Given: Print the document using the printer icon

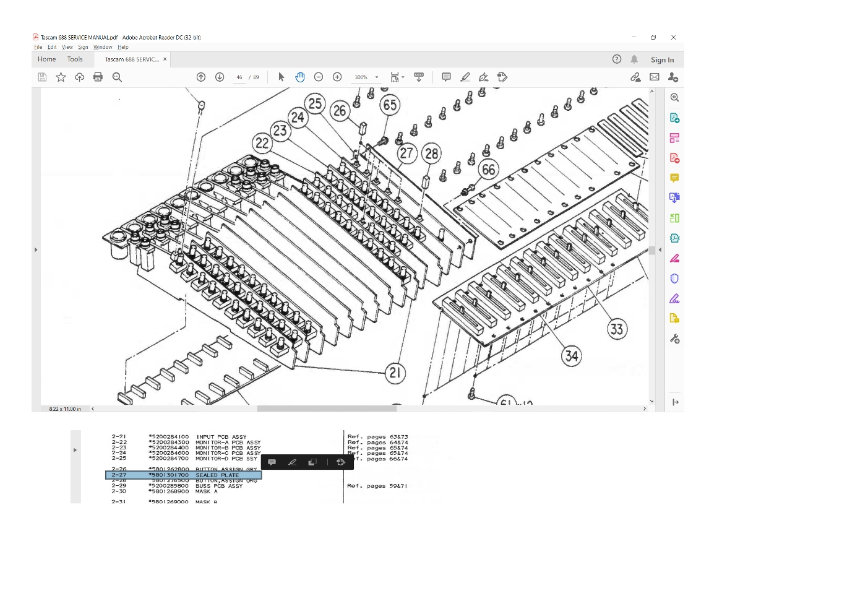Looking at the screenshot, I should pos(98,77).
